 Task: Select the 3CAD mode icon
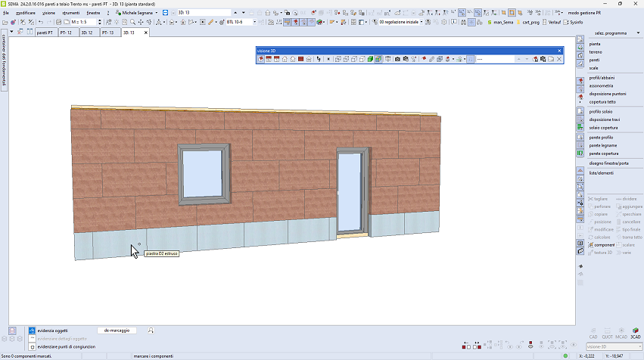pyautogui.click(x=635, y=331)
